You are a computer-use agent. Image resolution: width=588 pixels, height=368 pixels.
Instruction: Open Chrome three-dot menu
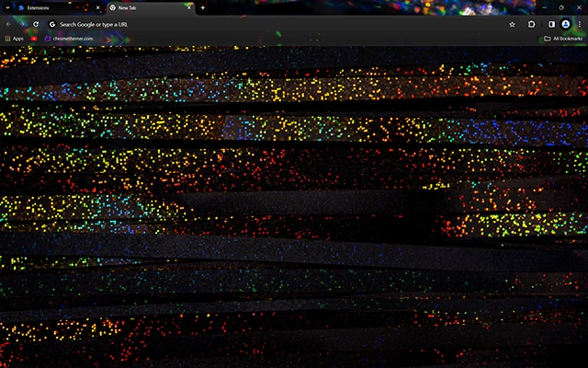[580, 25]
